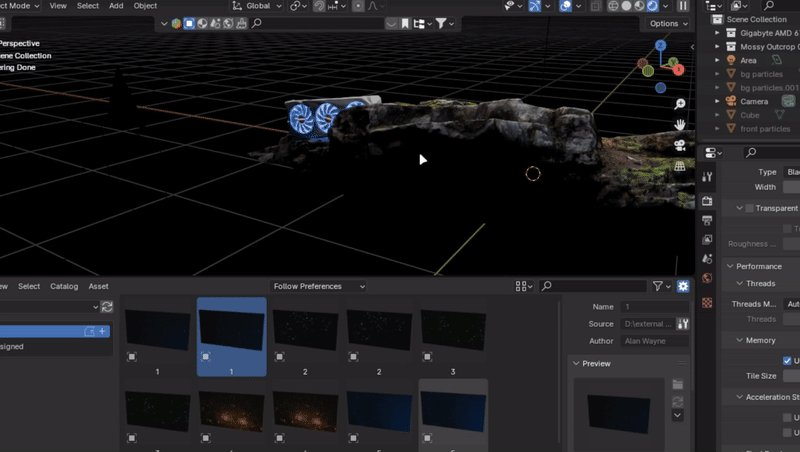800x452 pixels.
Task: Pause viewport rendering
Action: 683,6
